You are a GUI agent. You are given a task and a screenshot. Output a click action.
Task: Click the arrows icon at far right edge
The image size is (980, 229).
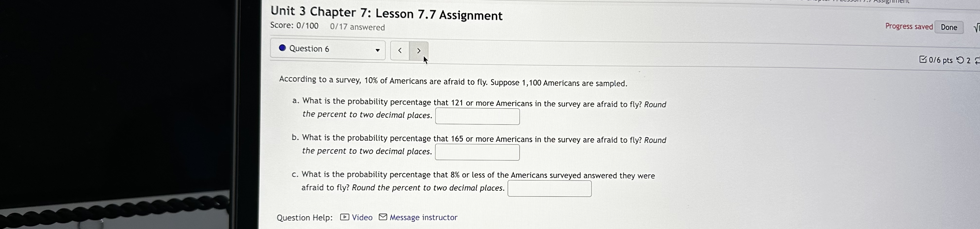point(978,61)
